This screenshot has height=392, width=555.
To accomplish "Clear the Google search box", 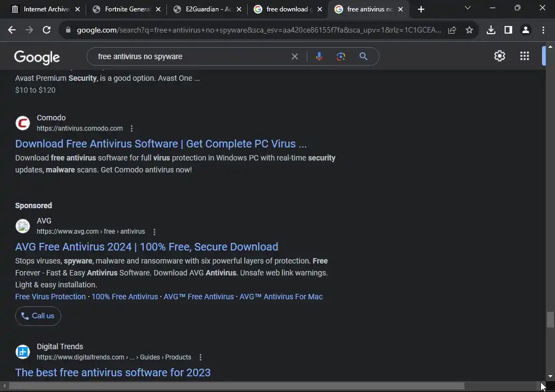I will (294, 56).
